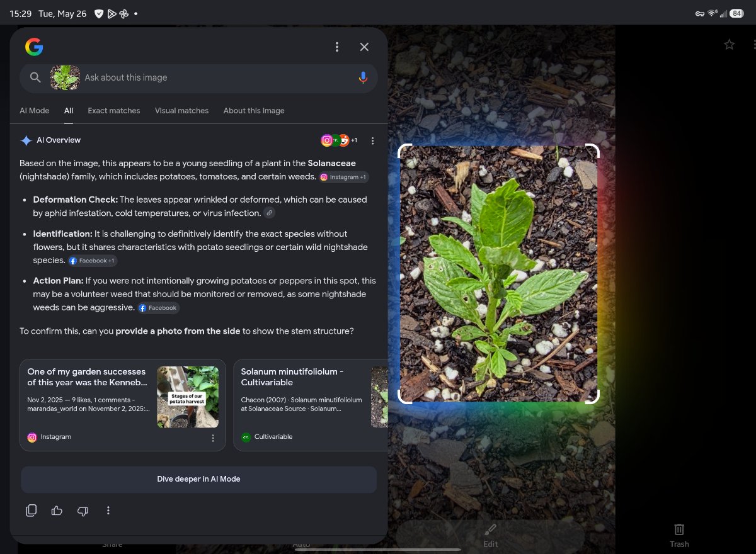Open the three-dot menu beside close button
The width and height of the screenshot is (756, 554).
tap(337, 47)
